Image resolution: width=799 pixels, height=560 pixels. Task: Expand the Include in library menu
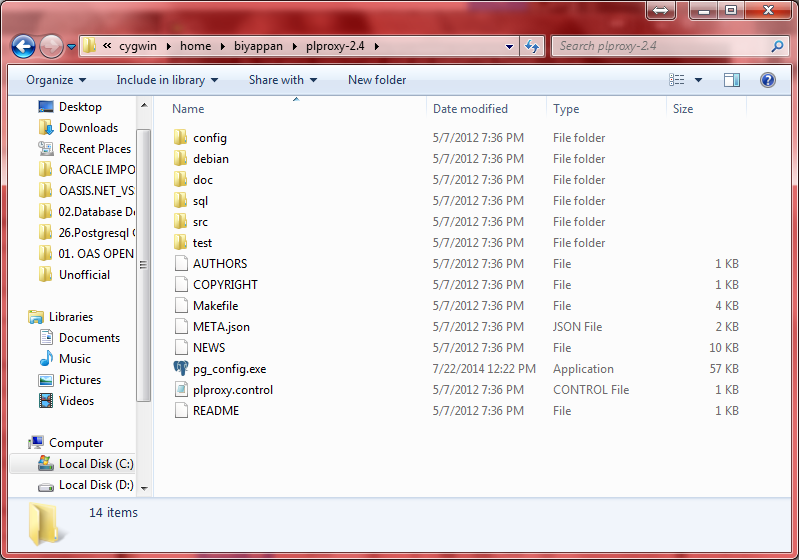166,80
